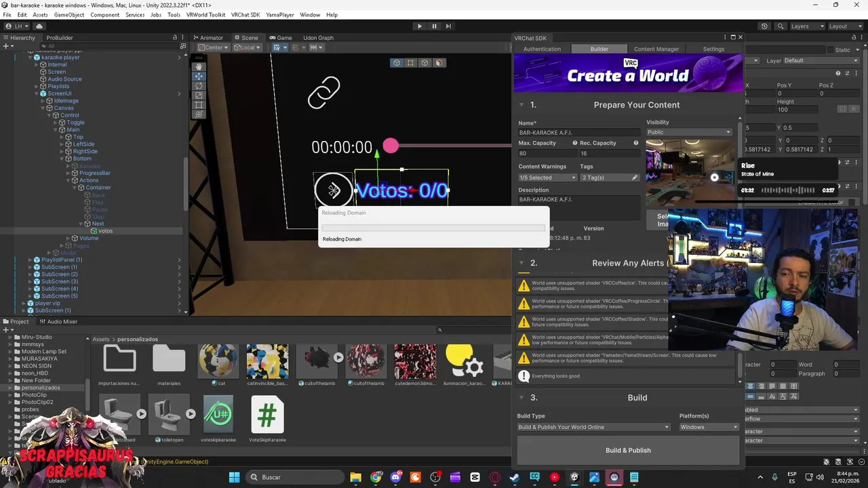Image resolution: width=868 pixels, height=488 pixels.
Task: Select the voteskipkaraoke Udon asset
Action: point(218,418)
